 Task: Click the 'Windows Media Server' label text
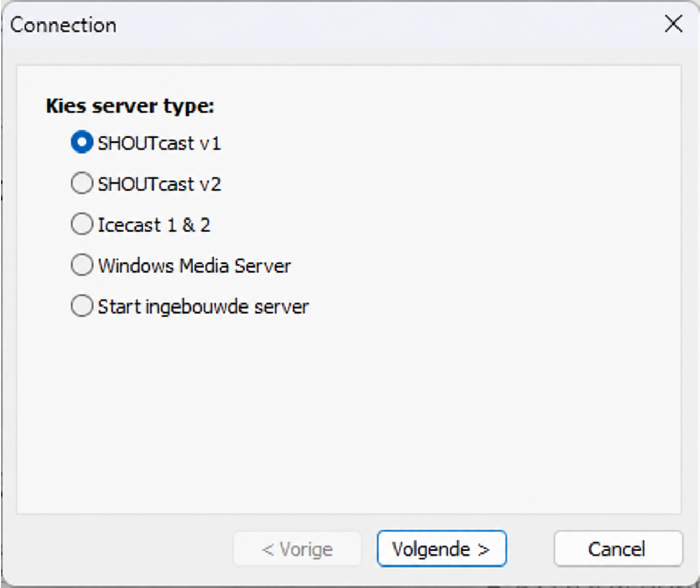coord(194,266)
